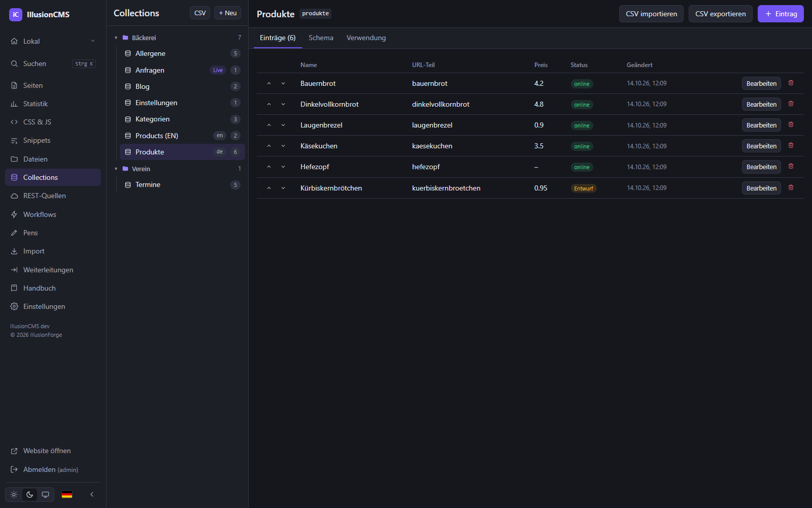Open Pens section

pyautogui.click(x=53, y=233)
